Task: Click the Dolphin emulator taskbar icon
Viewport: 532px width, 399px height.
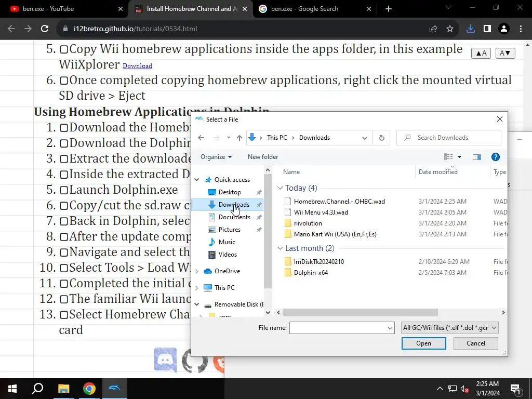Action: (x=114, y=389)
